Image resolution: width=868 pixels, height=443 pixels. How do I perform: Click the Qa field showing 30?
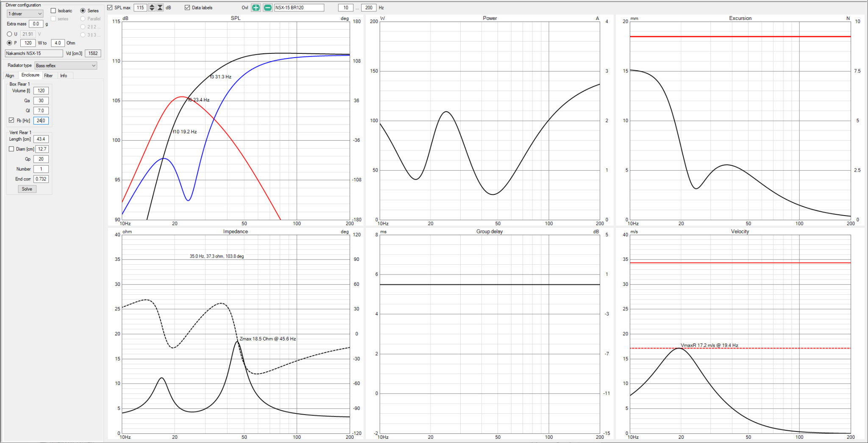[x=41, y=101]
